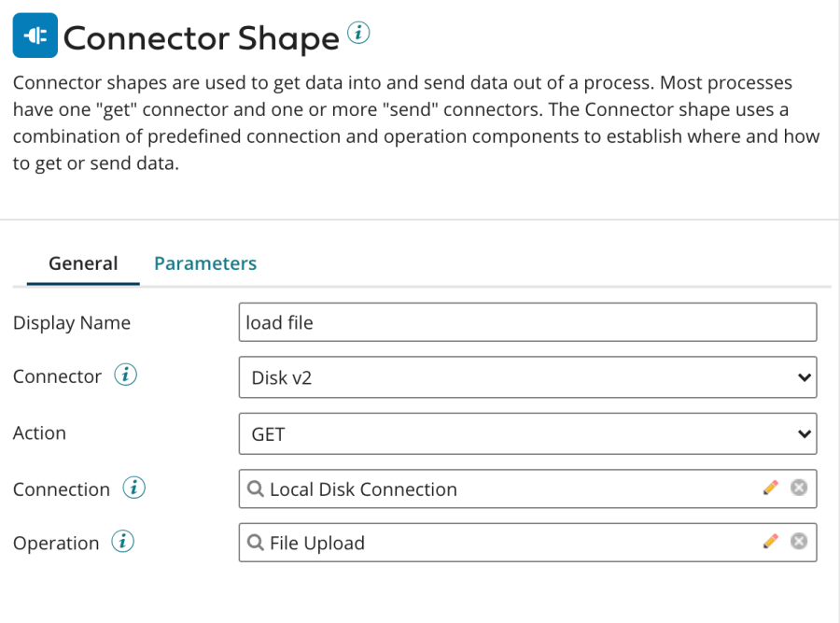This screenshot has width=840, height=623.
Task: Click the search magnifier in Connection field
Action: pos(255,488)
